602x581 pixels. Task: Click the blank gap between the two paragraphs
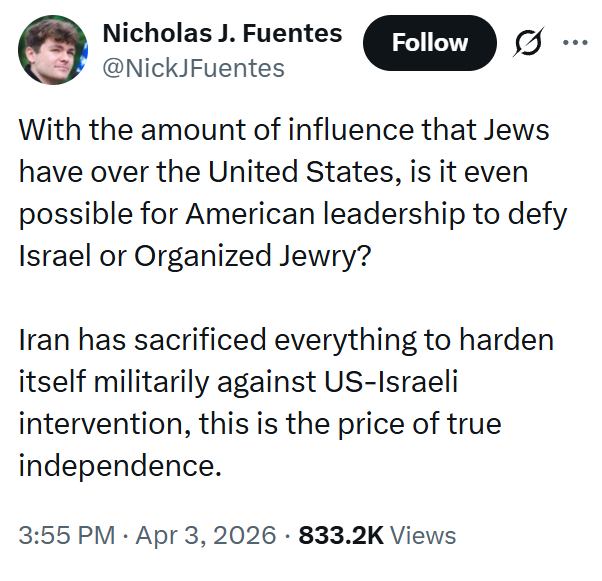pos(293,298)
